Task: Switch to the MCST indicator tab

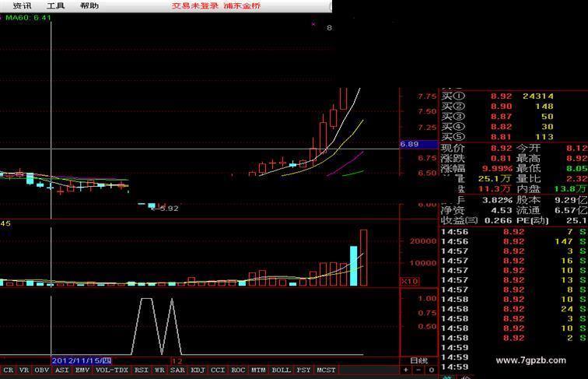Action: 326,370
